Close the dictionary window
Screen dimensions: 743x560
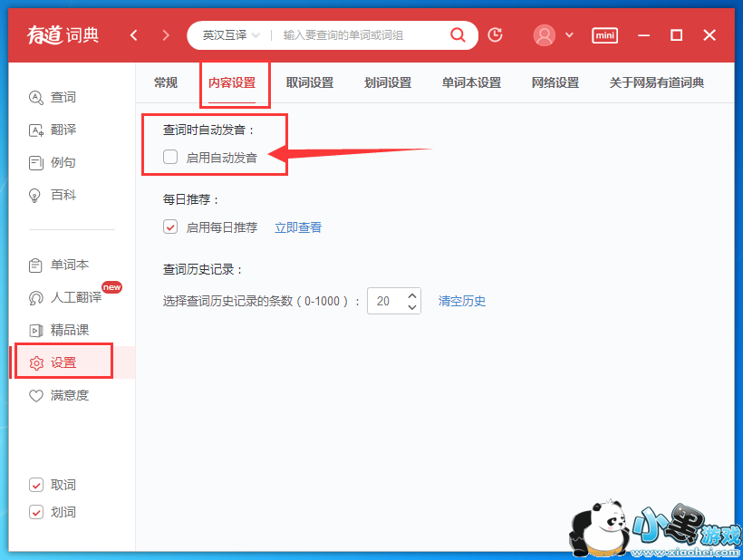click(709, 35)
